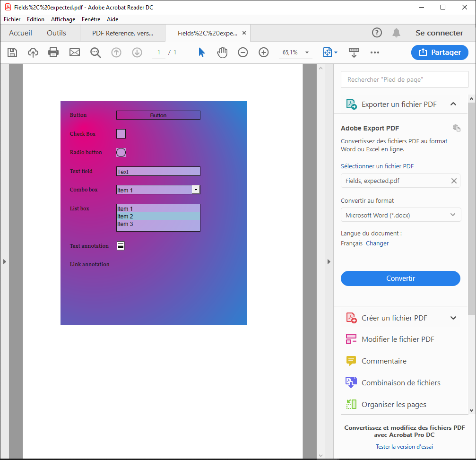Screen dimensions: 476x460
Task: Open the notifications bell
Action: [396, 33]
